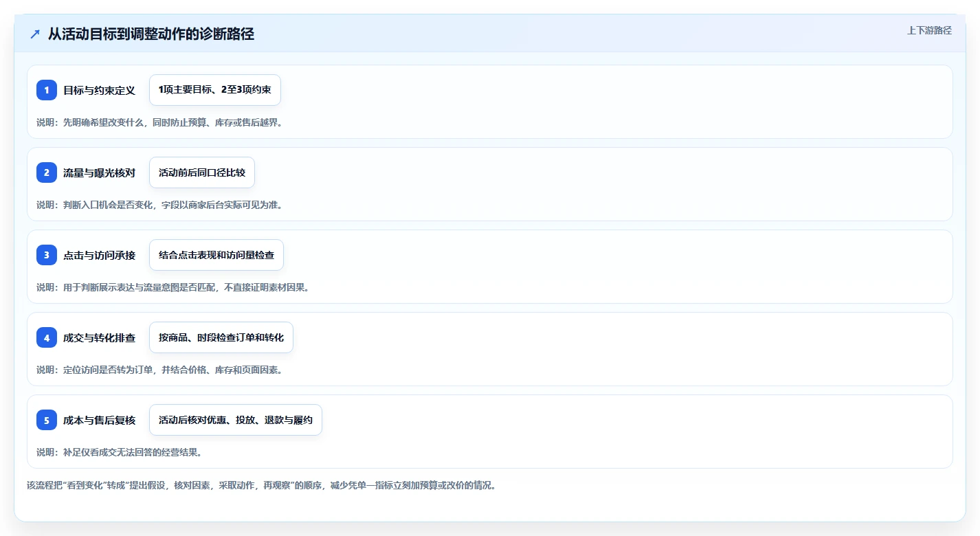Image resolution: width=980 pixels, height=536 pixels.
Task: Click the 活动前后同口径比较 chip
Action: tap(202, 172)
